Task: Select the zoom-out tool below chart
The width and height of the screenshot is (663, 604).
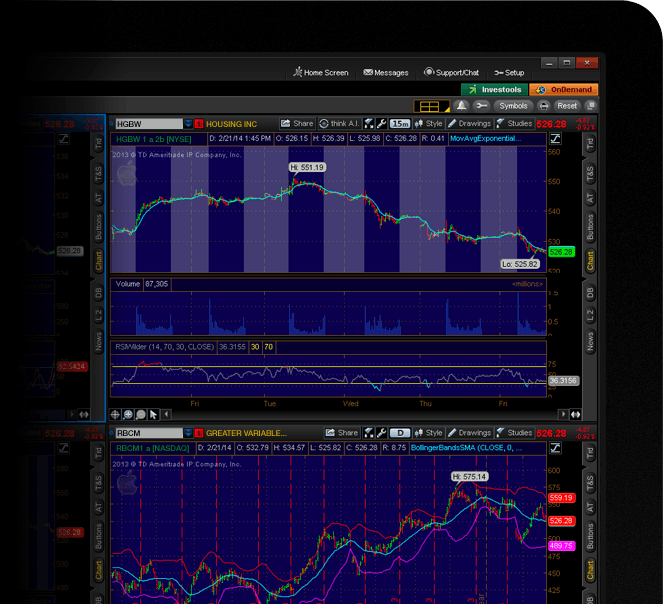Action: tap(141, 415)
